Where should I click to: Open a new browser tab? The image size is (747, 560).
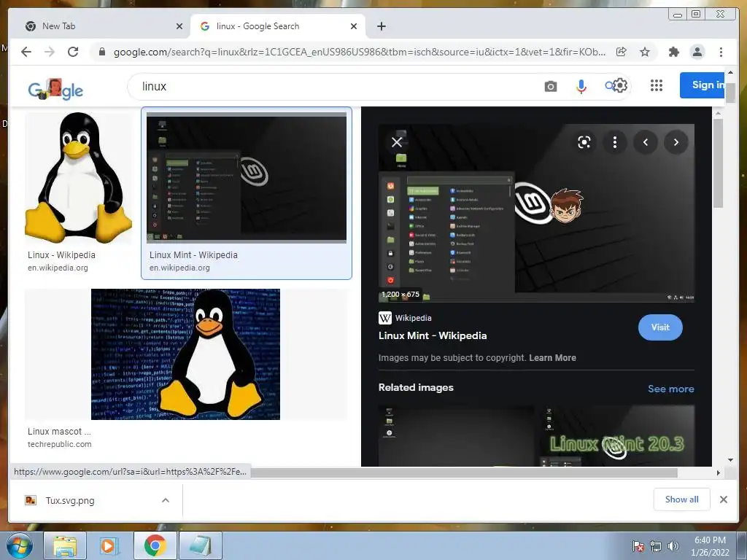(381, 26)
